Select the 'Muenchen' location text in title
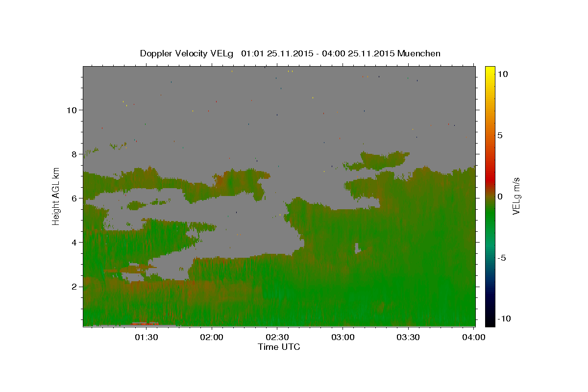 (x=419, y=53)
